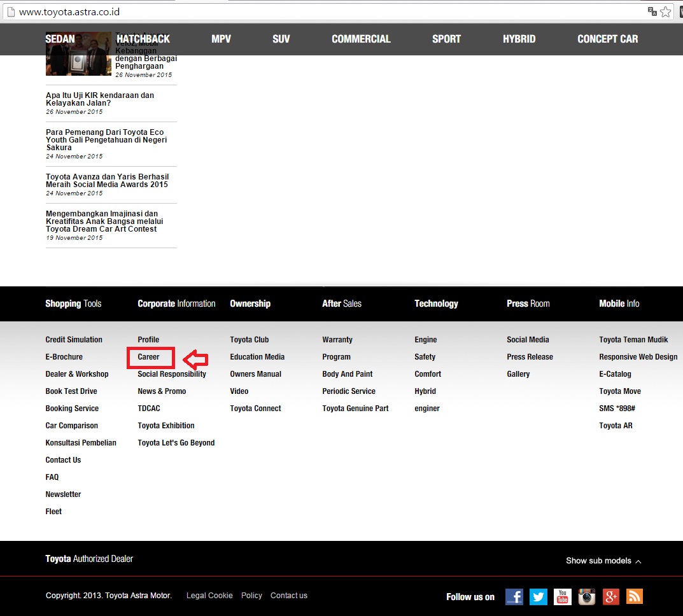Viewport: 683px width, 616px height.
Task: Open the TDCAC link
Action: [149, 409]
